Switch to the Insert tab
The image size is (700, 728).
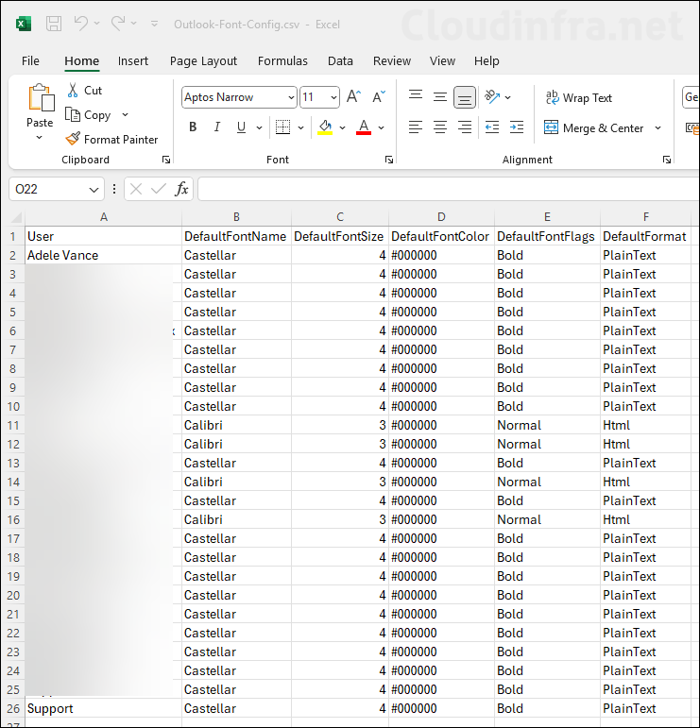point(133,60)
